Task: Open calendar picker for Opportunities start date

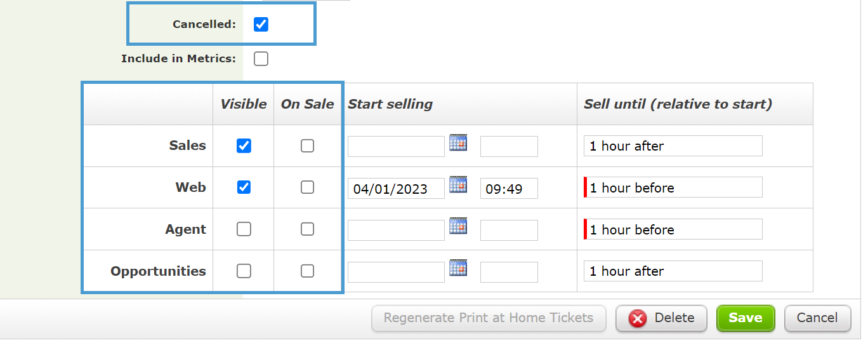Action: pos(458,267)
